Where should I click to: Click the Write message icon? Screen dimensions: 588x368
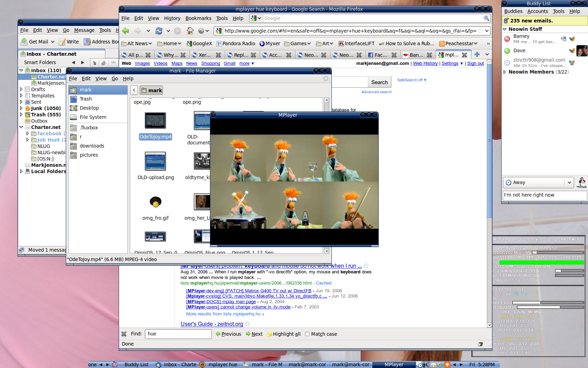pyautogui.click(x=69, y=42)
